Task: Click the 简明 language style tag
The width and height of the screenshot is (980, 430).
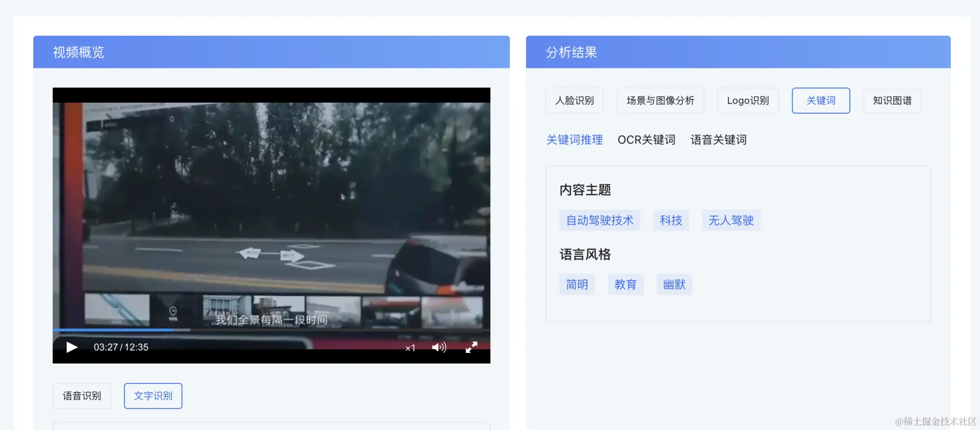Action: click(577, 284)
